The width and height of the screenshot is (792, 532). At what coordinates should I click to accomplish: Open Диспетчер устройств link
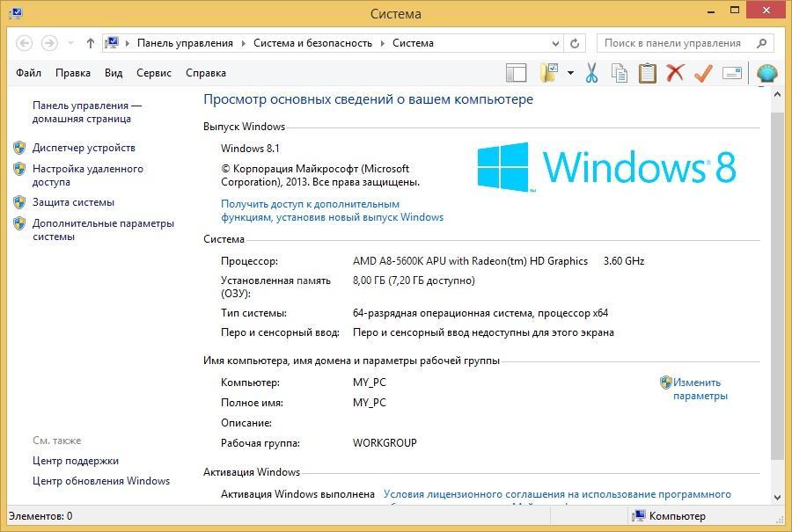[x=84, y=148]
